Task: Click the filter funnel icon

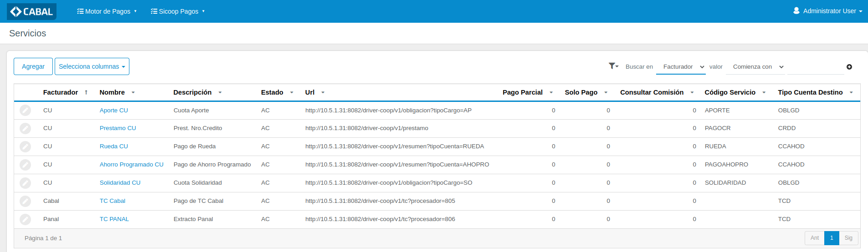Action: coord(613,66)
